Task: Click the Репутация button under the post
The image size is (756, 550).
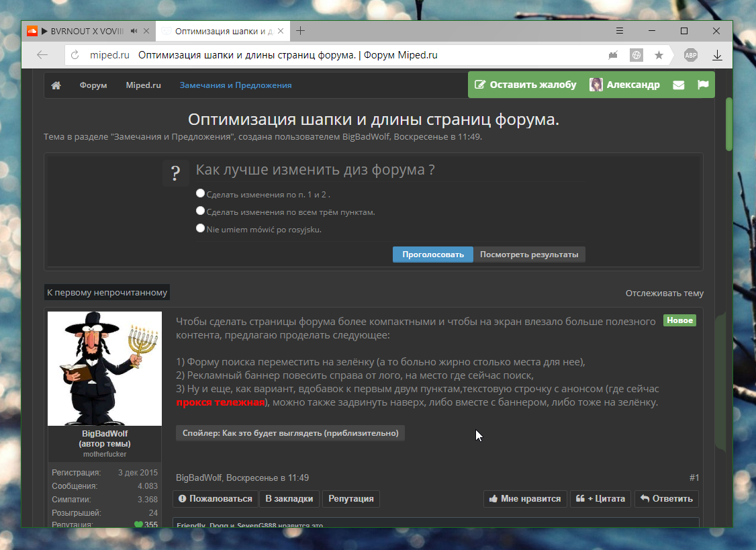Action: pyautogui.click(x=351, y=498)
